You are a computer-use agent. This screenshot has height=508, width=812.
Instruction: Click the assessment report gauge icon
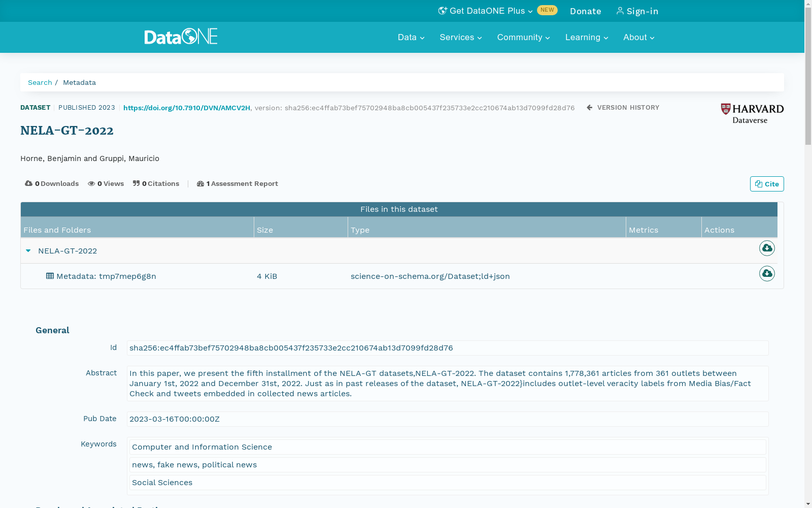tap(200, 183)
